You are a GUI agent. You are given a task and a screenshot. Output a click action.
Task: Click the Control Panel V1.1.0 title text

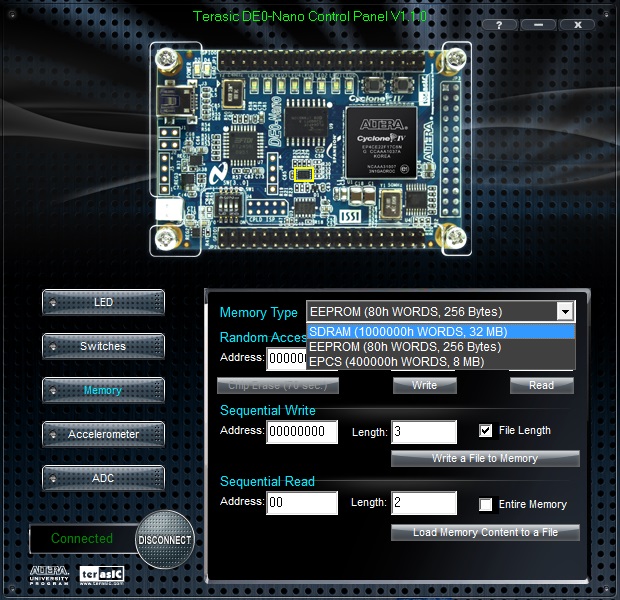(310, 16)
